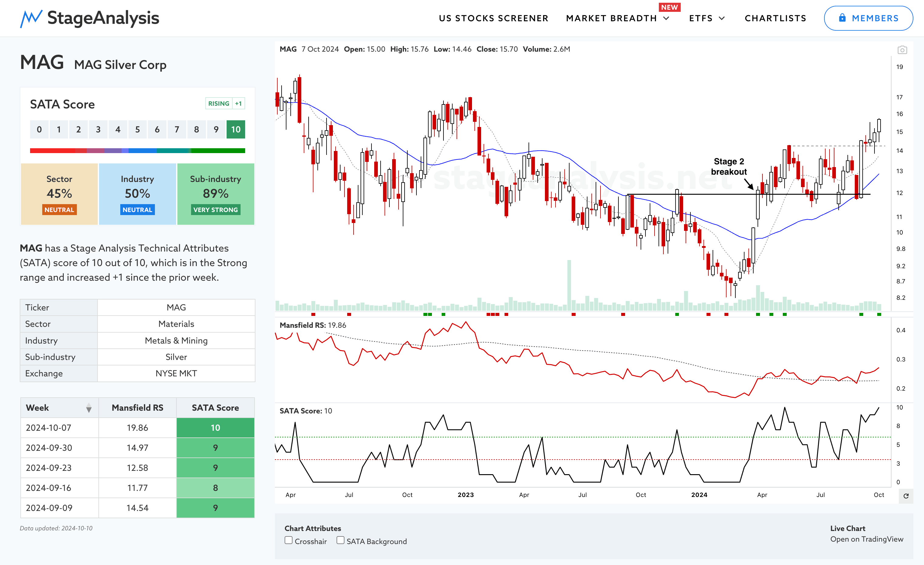The width and height of the screenshot is (924, 565).
Task: Click the SATA score gradient color bar
Action: point(137,151)
